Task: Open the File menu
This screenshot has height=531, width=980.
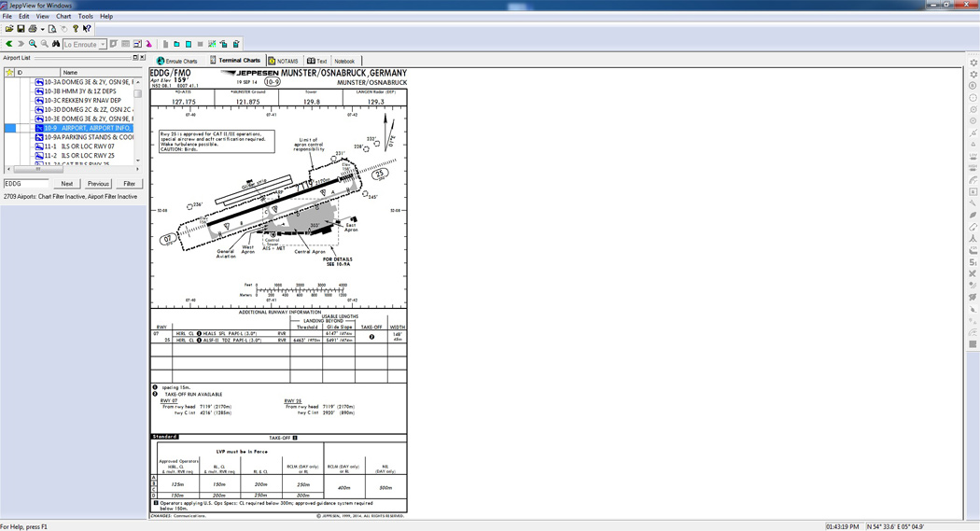Action: (x=7, y=16)
